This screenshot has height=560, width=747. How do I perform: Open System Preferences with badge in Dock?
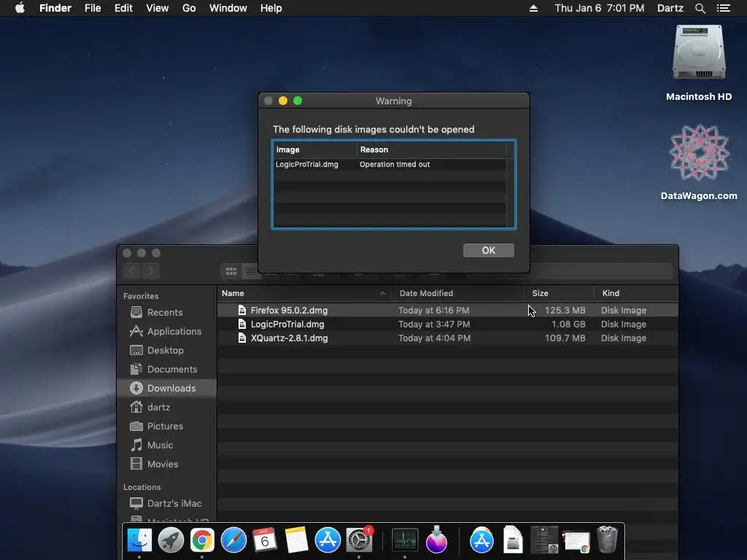359,540
